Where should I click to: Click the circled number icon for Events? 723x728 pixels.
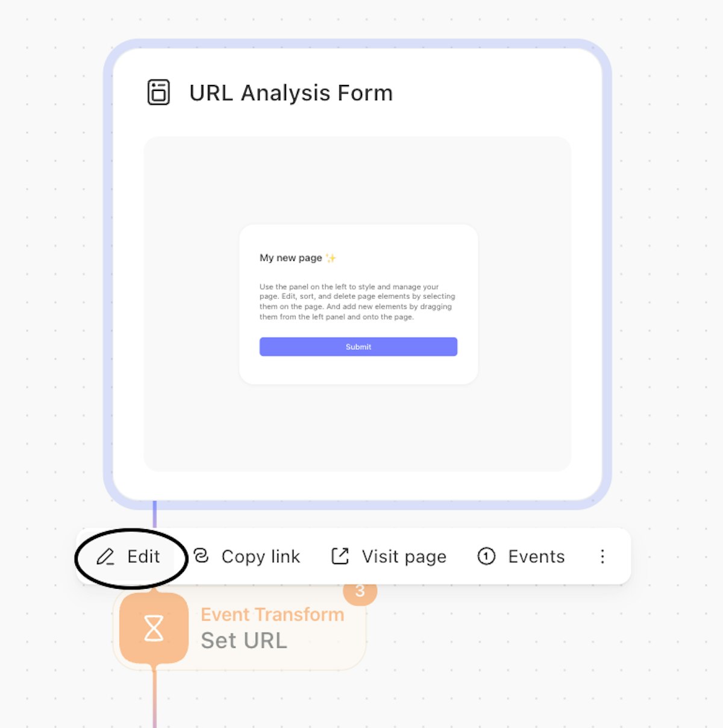pos(486,556)
